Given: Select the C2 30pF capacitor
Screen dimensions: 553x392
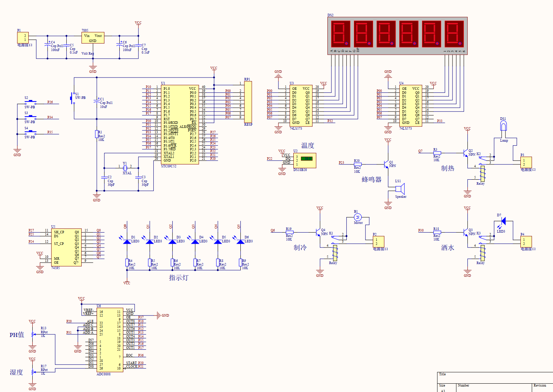Looking at the screenshot, I should point(104,178).
